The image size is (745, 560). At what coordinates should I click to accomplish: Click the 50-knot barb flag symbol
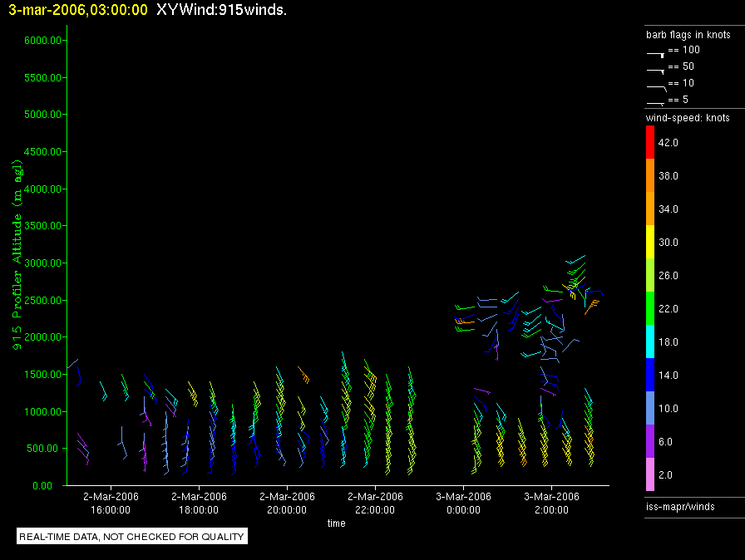656,69
